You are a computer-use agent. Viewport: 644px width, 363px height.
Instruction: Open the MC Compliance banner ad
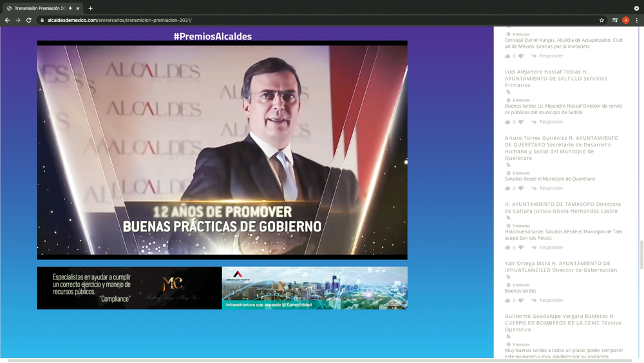[x=129, y=288]
